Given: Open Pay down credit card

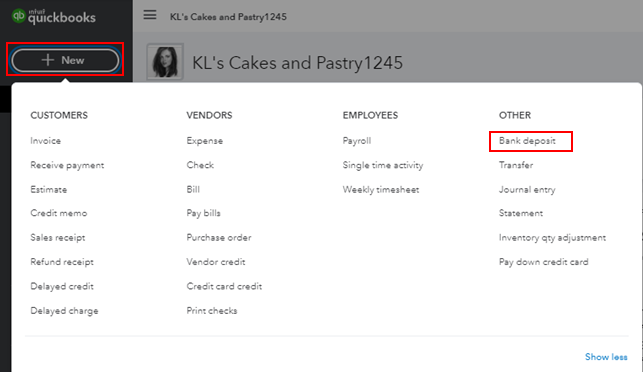Looking at the screenshot, I should coord(543,262).
